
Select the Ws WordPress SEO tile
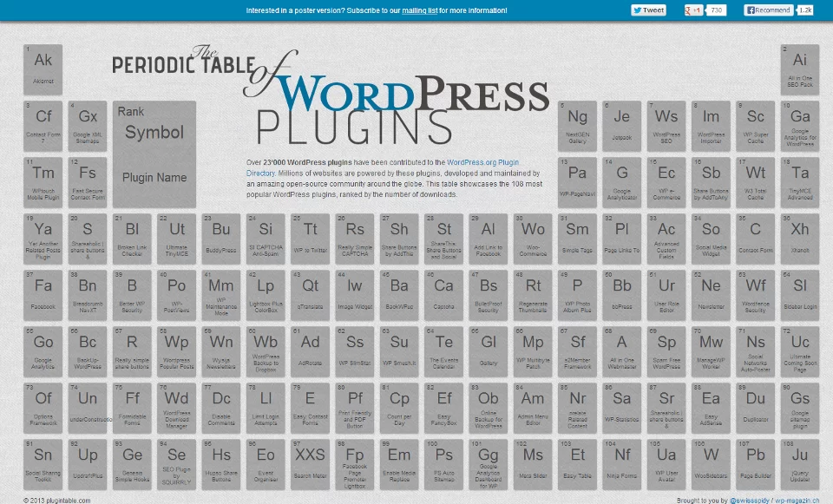coord(666,126)
